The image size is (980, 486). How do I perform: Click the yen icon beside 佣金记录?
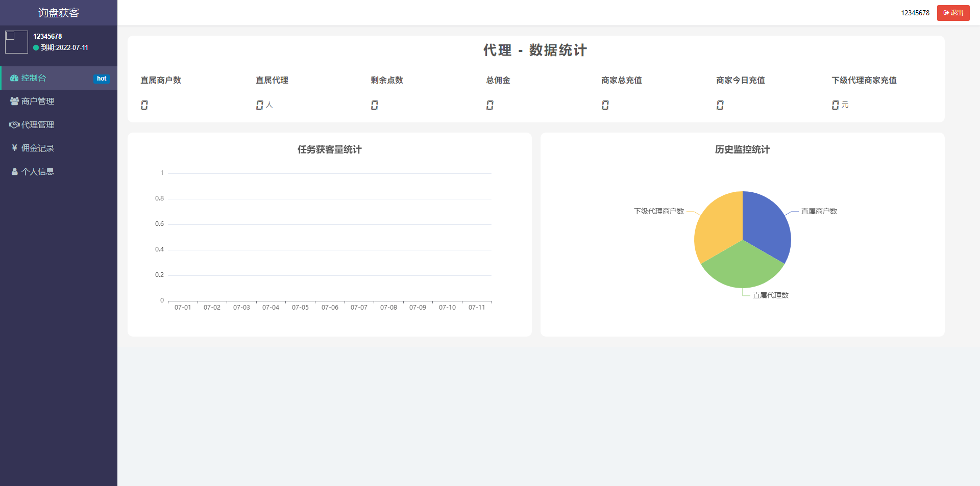click(14, 148)
